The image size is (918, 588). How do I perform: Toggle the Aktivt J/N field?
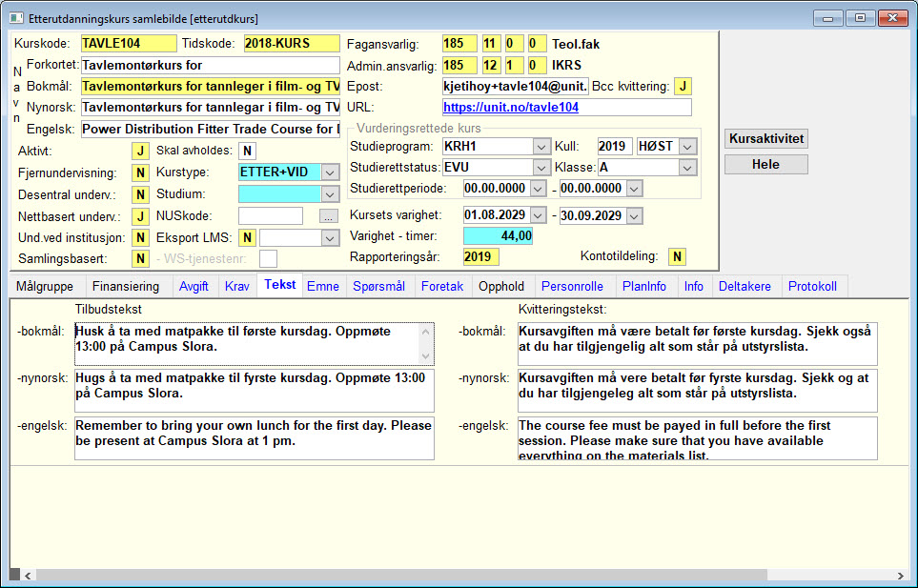(x=140, y=151)
